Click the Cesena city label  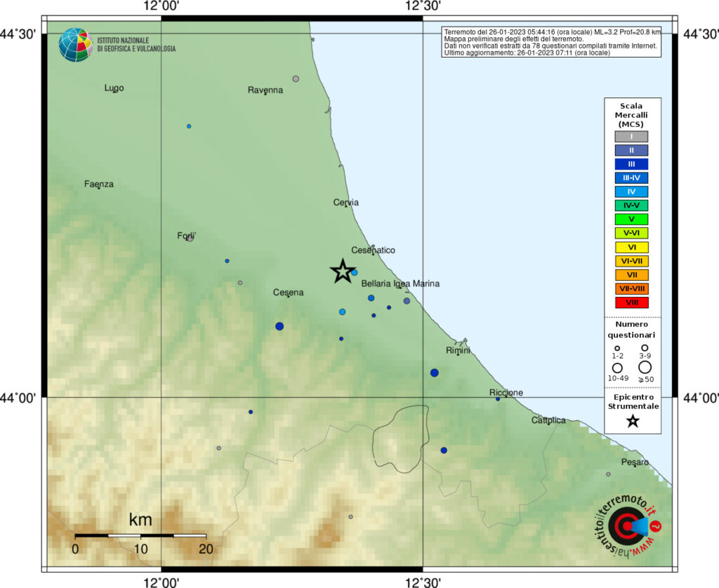pyautogui.click(x=288, y=293)
